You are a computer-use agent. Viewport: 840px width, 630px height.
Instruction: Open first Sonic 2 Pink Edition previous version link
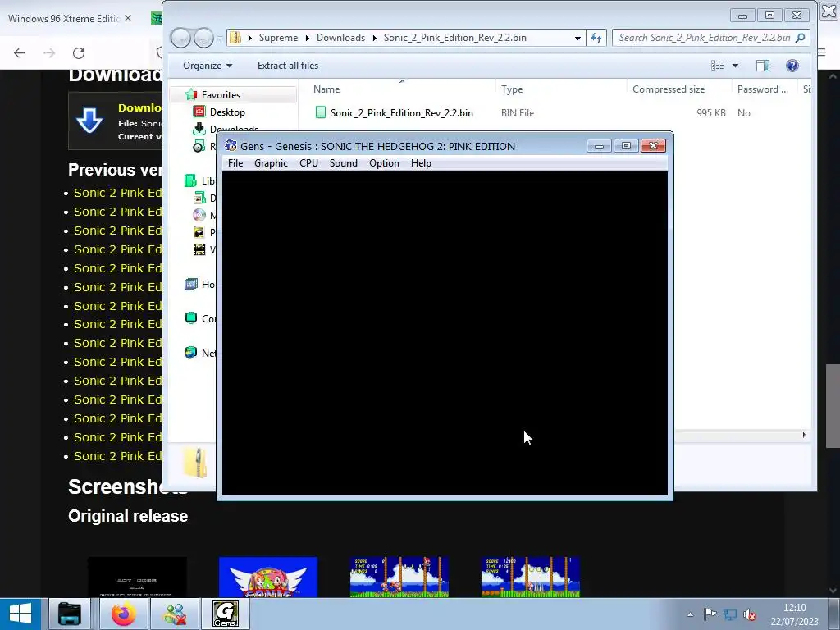coord(117,193)
